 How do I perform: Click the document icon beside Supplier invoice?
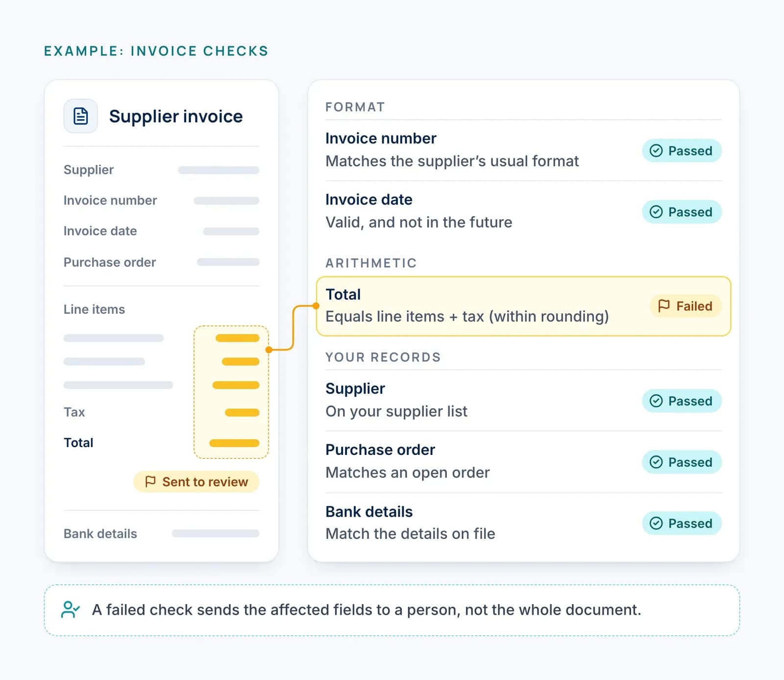pyautogui.click(x=80, y=116)
